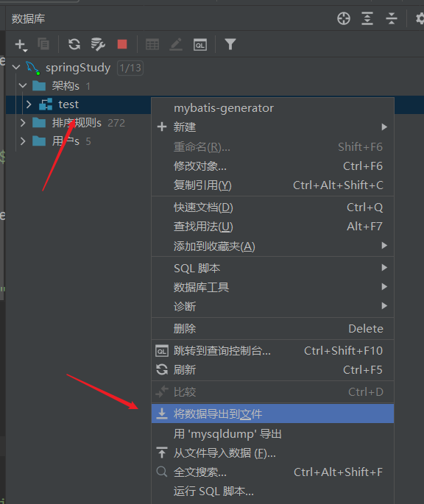Open the 数据库工具 submenu arrow
This screenshot has height=504, width=424.
click(x=384, y=286)
